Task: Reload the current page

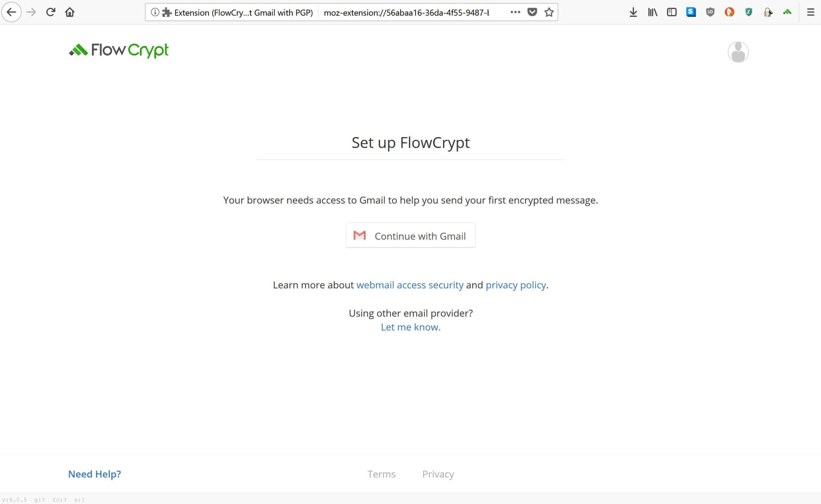Action: [x=51, y=12]
